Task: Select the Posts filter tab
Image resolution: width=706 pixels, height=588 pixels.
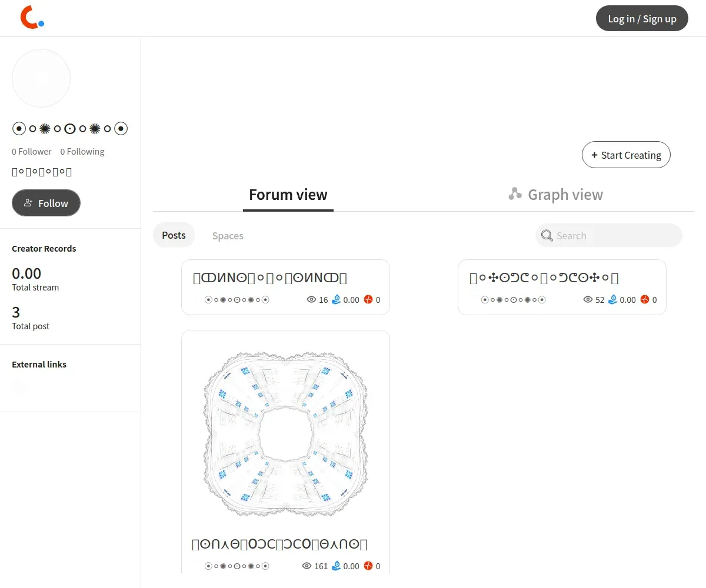Action: 174,235
